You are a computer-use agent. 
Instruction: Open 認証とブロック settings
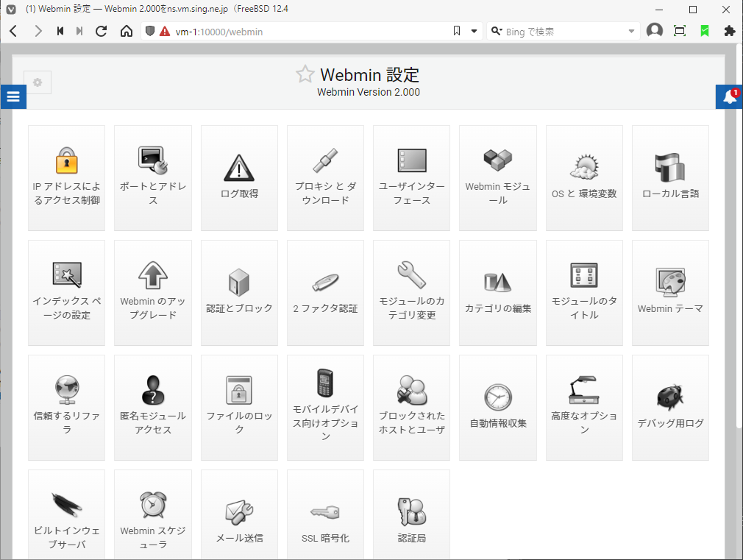click(239, 293)
